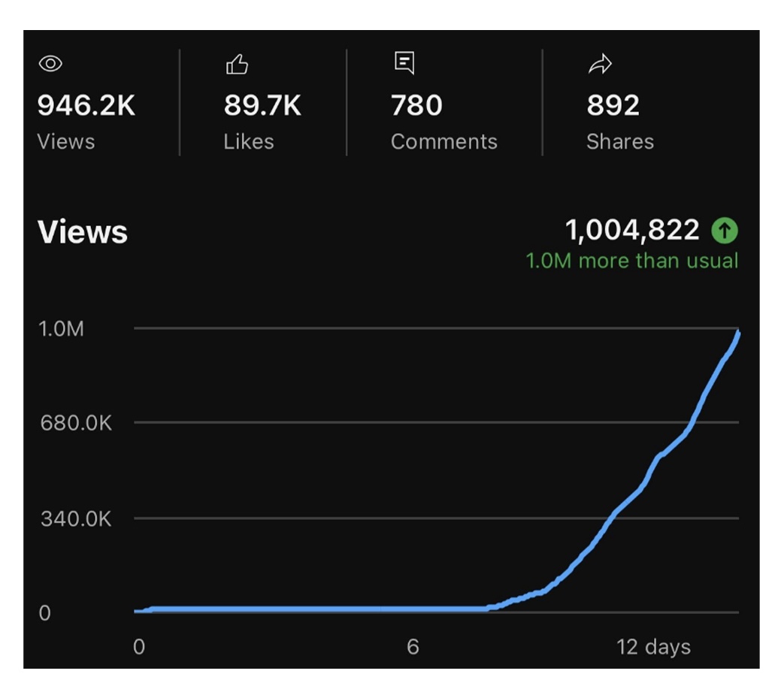The width and height of the screenshot is (784, 695).
Task: Click the bold Views chart heading
Action: [x=83, y=232]
